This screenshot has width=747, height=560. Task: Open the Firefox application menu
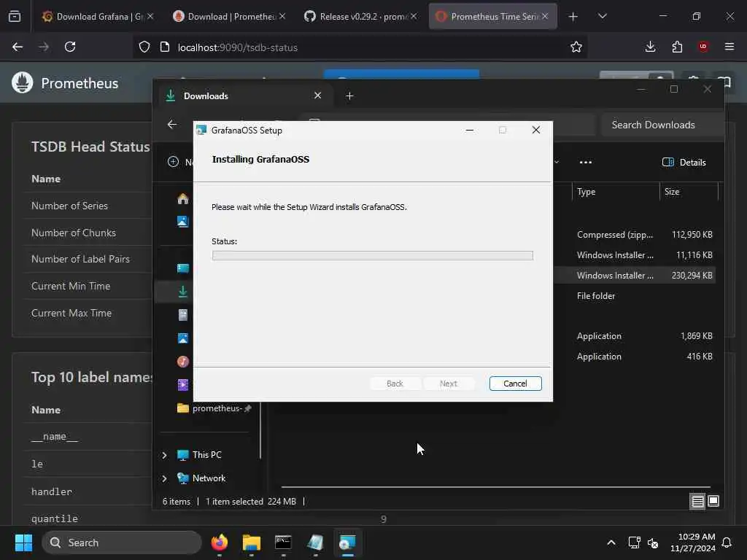click(729, 47)
